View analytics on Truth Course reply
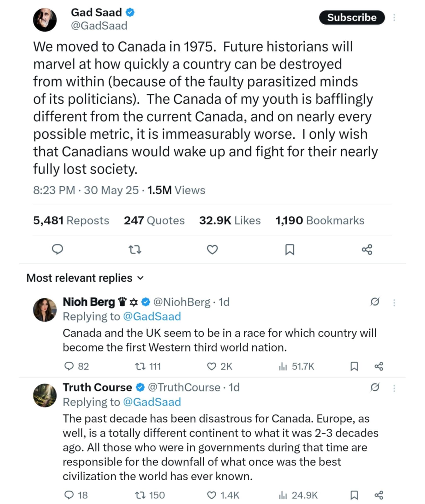 click(283, 495)
